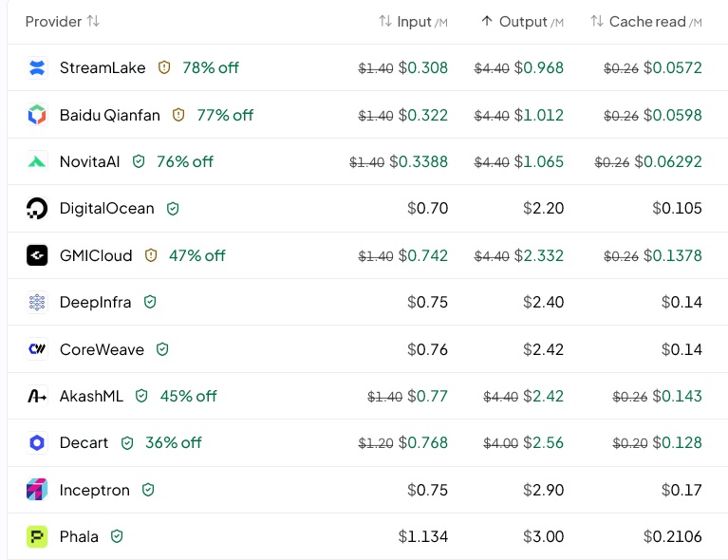Image resolution: width=728 pixels, height=560 pixels.
Task: Click the green shield icon beside DeepInfra
Action: [150, 302]
